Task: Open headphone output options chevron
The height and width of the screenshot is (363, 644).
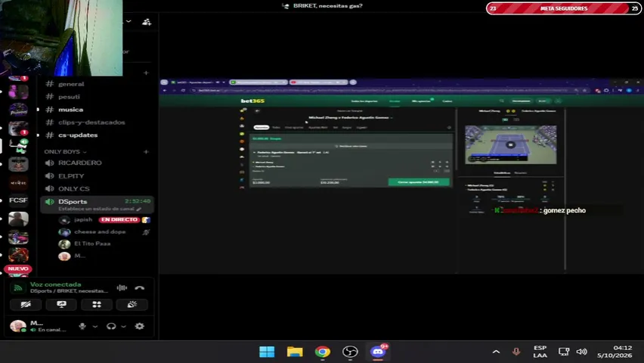Action: (x=123, y=327)
